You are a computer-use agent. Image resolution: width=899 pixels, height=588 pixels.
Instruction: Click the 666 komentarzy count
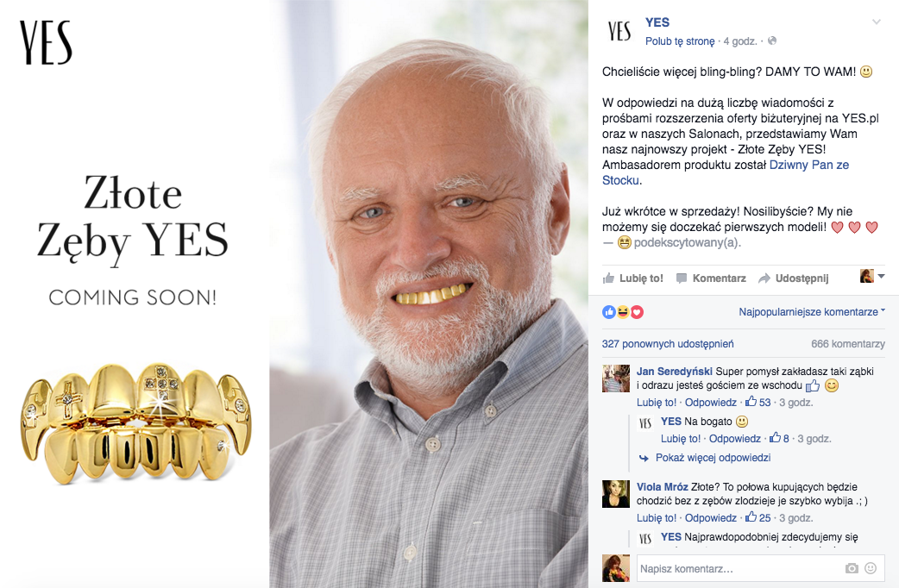point(848,344)
